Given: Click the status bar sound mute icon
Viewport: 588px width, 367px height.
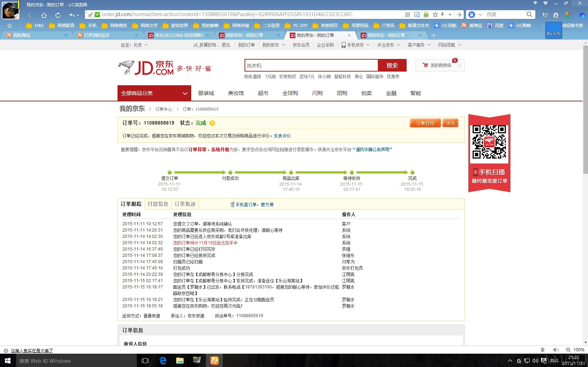Looking at the screenshot, I should click(556, 350).
